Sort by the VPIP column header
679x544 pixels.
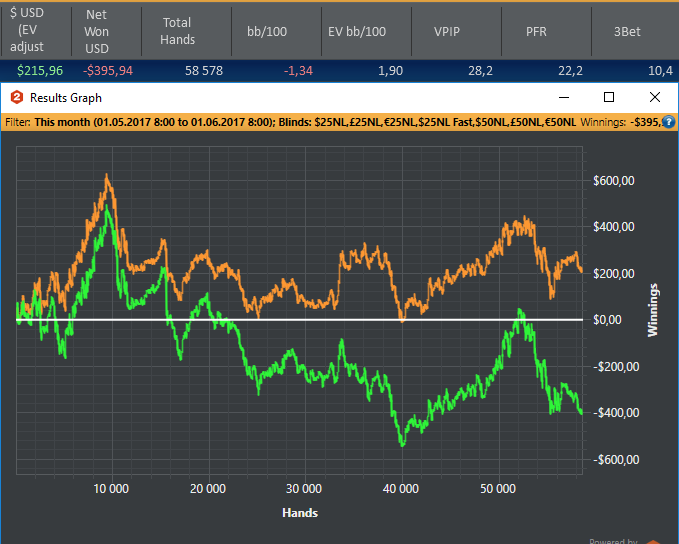point(456,31)
